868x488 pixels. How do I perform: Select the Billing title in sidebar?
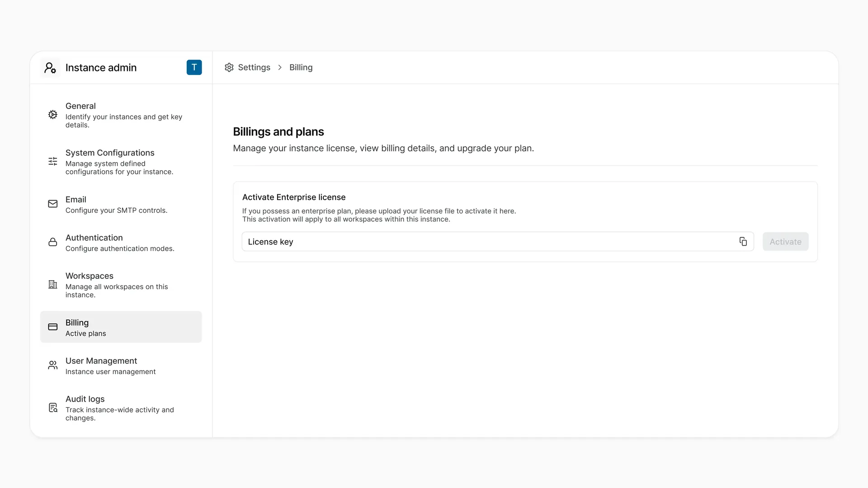point(77,323)
